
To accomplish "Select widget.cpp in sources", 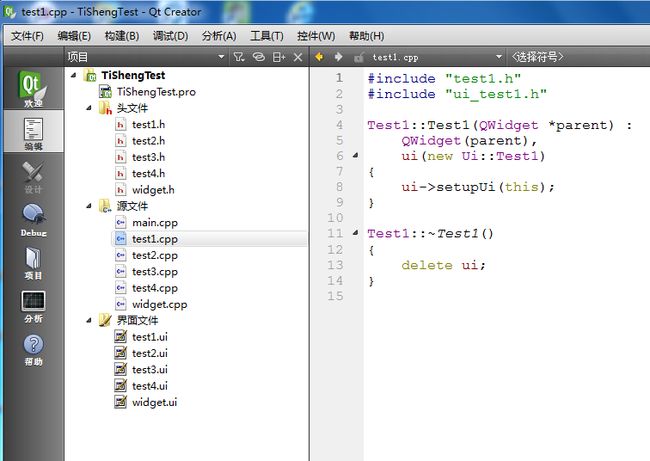I will point(160,304).
